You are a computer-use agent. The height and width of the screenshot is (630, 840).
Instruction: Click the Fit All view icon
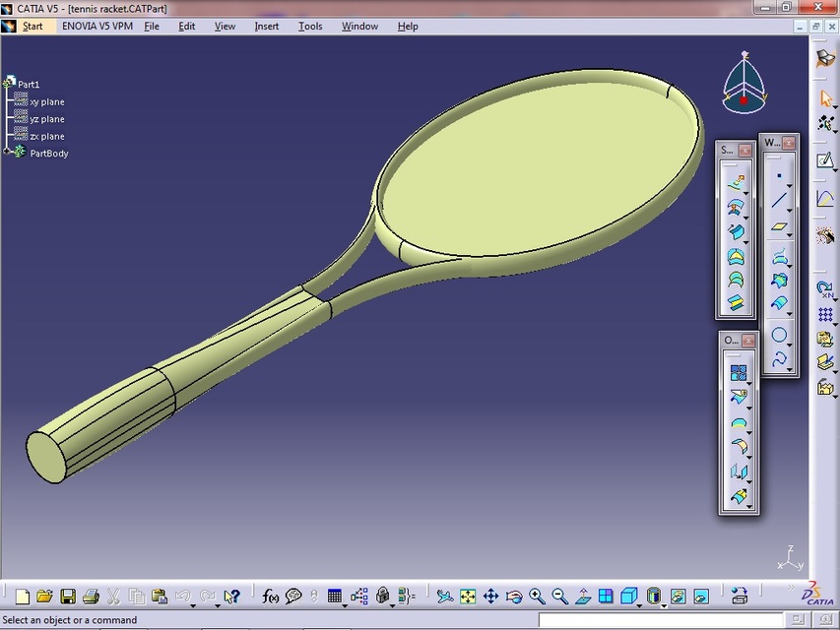click(x=468, y=595)
